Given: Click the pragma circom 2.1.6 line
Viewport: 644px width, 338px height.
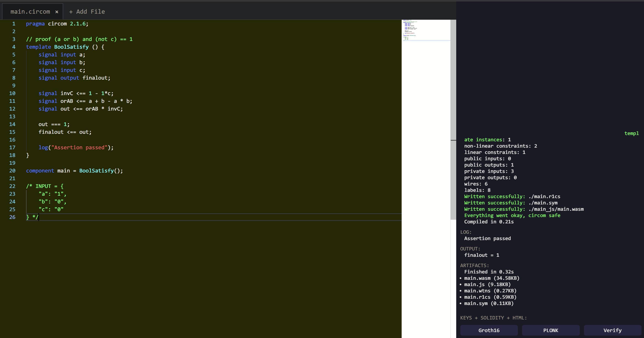Looking at the screenshot, I should pos(57,24).
